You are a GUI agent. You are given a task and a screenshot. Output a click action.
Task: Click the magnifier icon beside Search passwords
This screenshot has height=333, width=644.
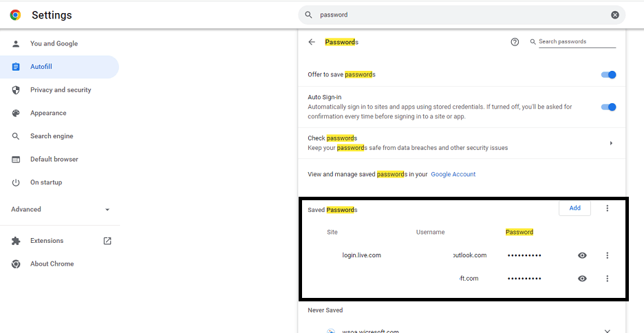(x=533, y=42)
